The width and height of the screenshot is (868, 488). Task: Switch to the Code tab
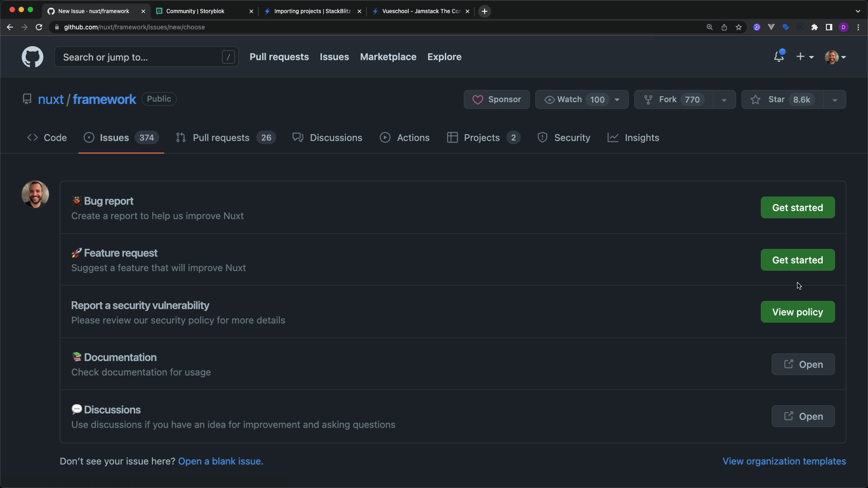[x=47, y=138]
